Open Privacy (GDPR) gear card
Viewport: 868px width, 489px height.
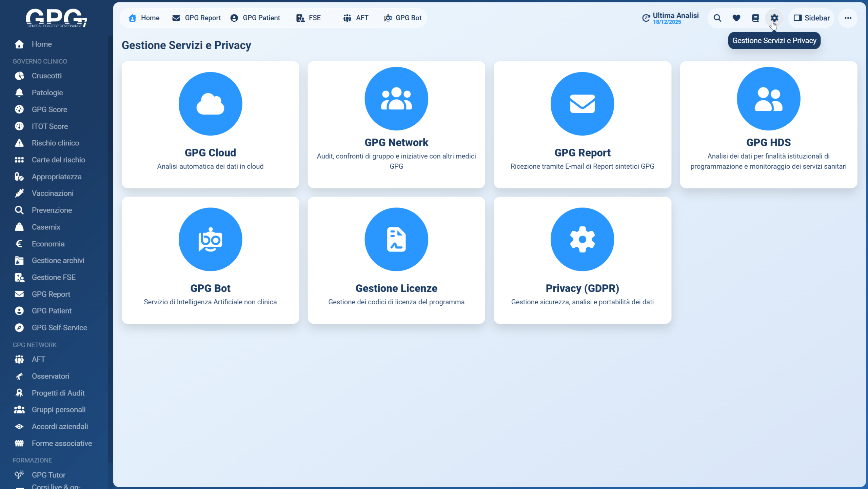point(582,239)
